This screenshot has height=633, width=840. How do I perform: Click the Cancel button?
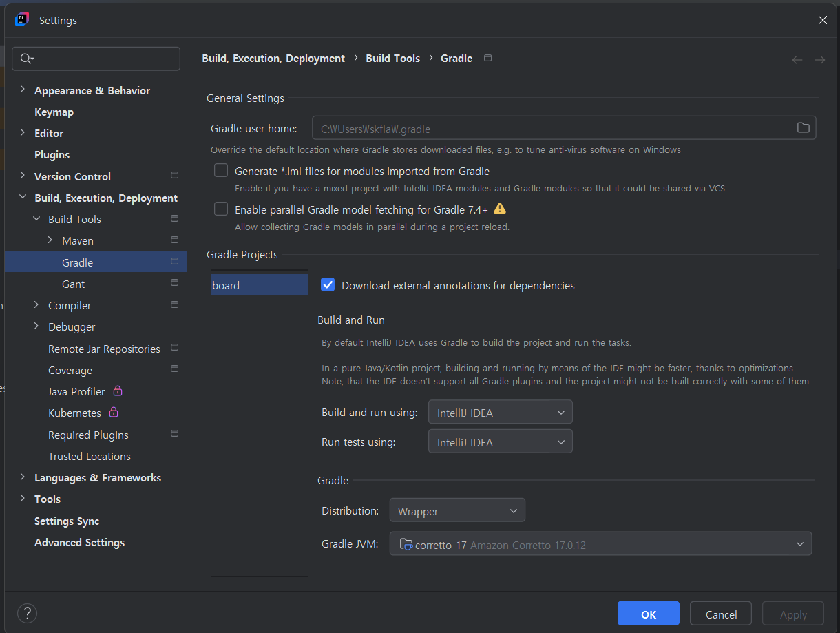[721, 614]
